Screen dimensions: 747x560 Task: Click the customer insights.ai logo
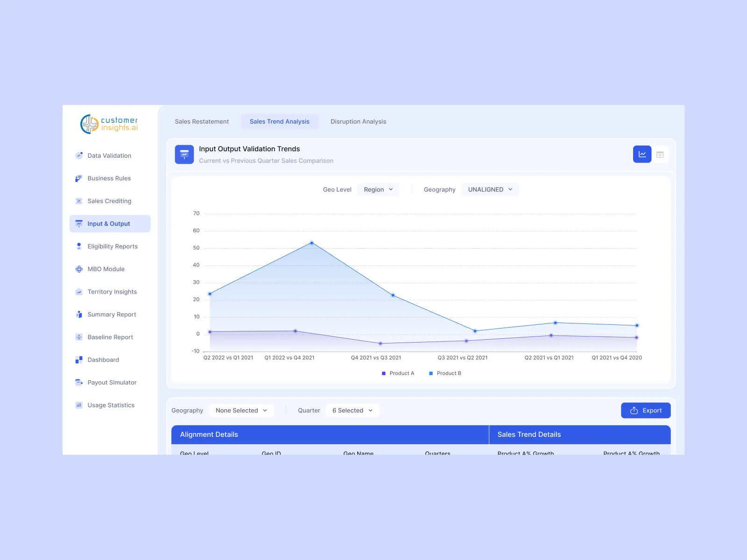point(109,124)
